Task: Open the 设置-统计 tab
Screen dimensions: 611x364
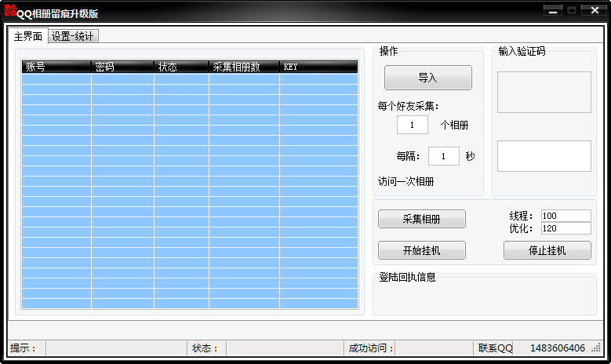Action: 73,36
